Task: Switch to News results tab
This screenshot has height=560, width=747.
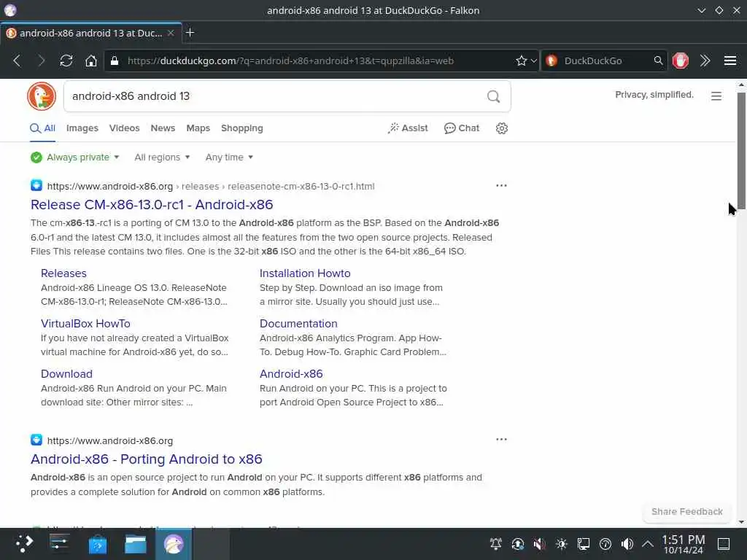Action: (163, 128)
